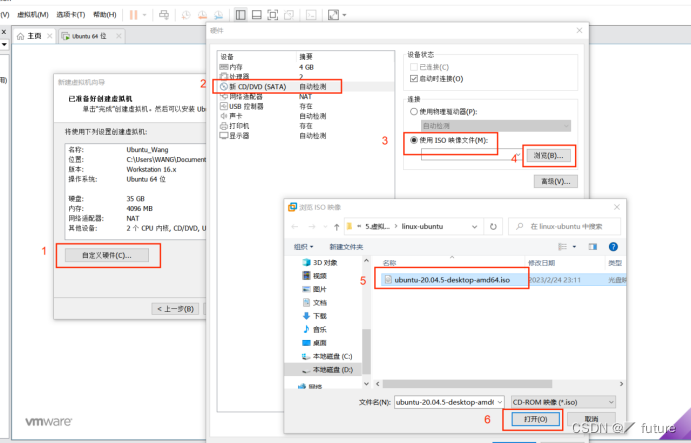Click the Unity mode toolbar icon
This screenshot has height=443, width=691.
click(x=289, y=15)
